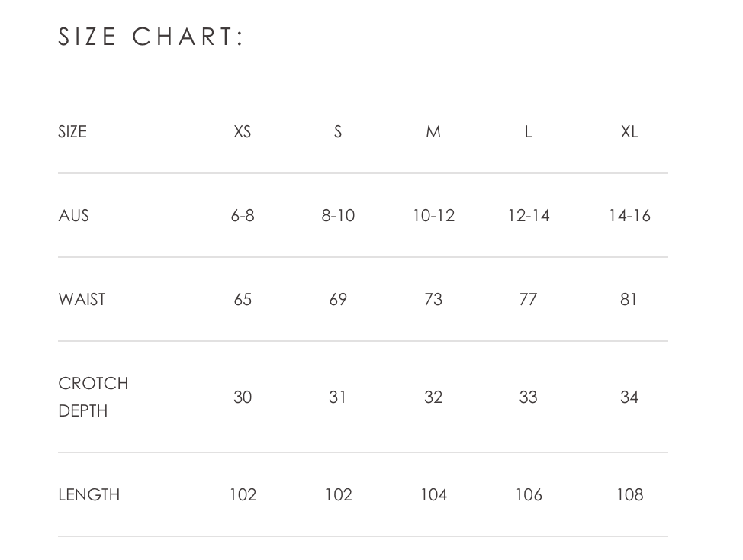The height and width of the screenshot is (560, 743).
Task: Click the M size column header
Action: click(x=433, y=132)
